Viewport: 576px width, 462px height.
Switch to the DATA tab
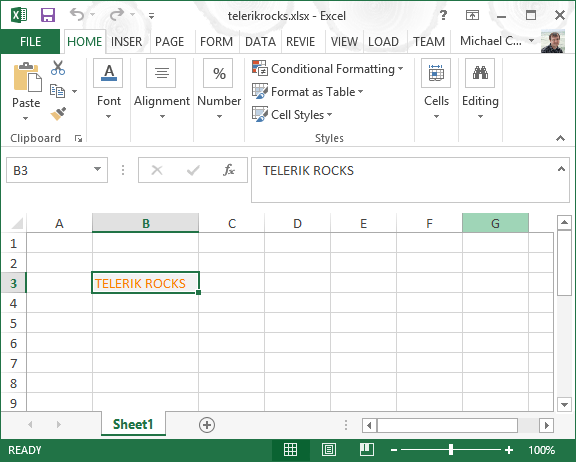tap(260, 41)
